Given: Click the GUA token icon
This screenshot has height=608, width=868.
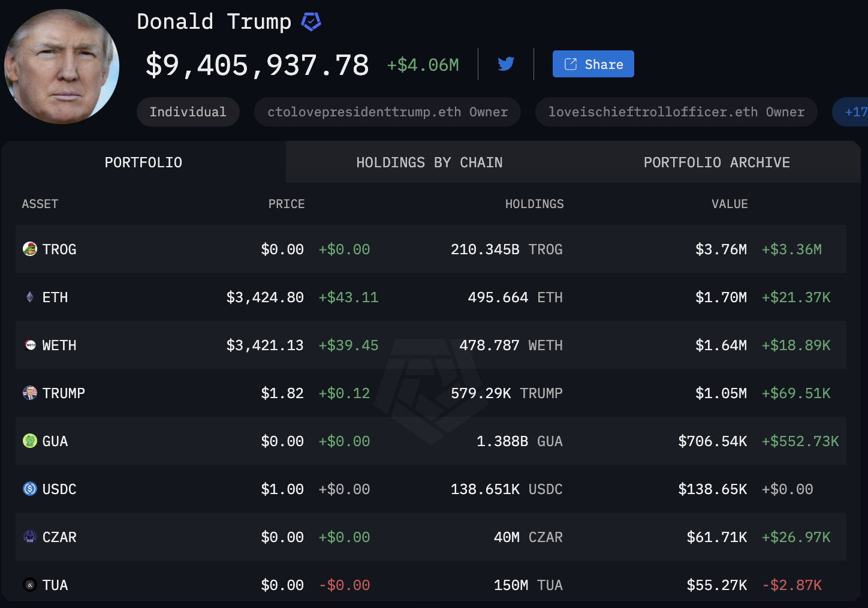Looking at the screenshot, I should pyautogui.click(x=30, y=441).
